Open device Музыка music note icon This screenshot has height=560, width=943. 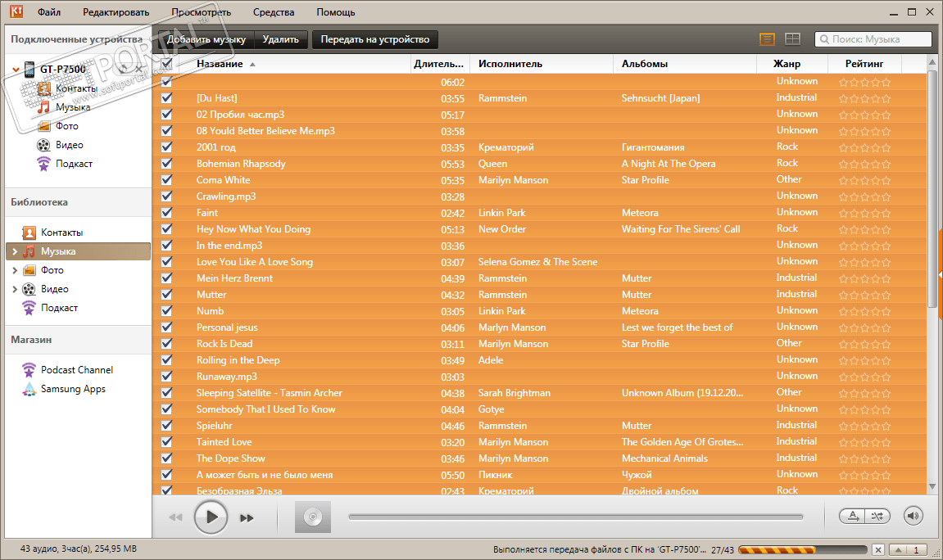(44, 107)
